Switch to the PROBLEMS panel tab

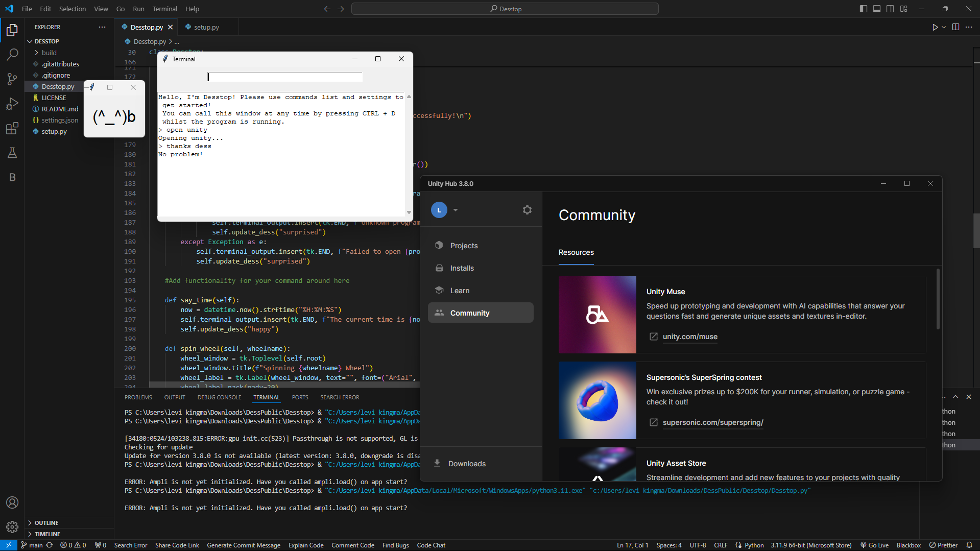pos(138,397)
